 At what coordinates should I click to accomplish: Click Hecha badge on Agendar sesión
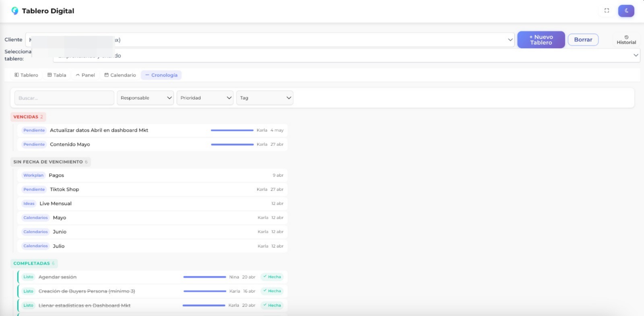click(x=272, y=277)
